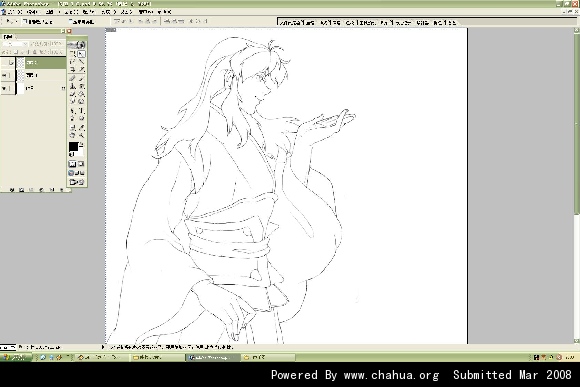
Task: Select the Hand tool
Action: point(72,135)
